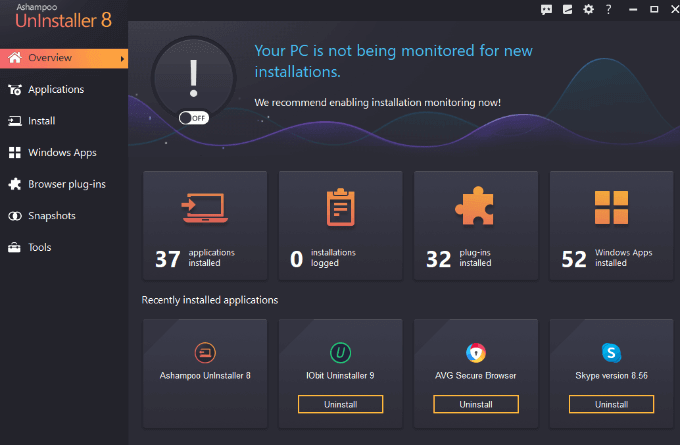680x445 pixels.
Task: Uninstall IObit Uninstaller 9
Action: [340, 404]
